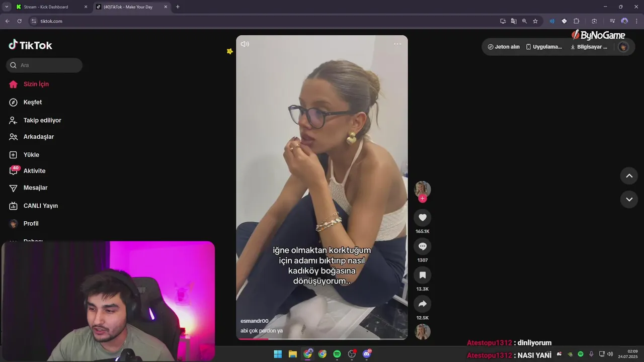Viewport: 644px width, 362px height.
Task: Open the Arkadaşlar page
Action: (32, 137)
